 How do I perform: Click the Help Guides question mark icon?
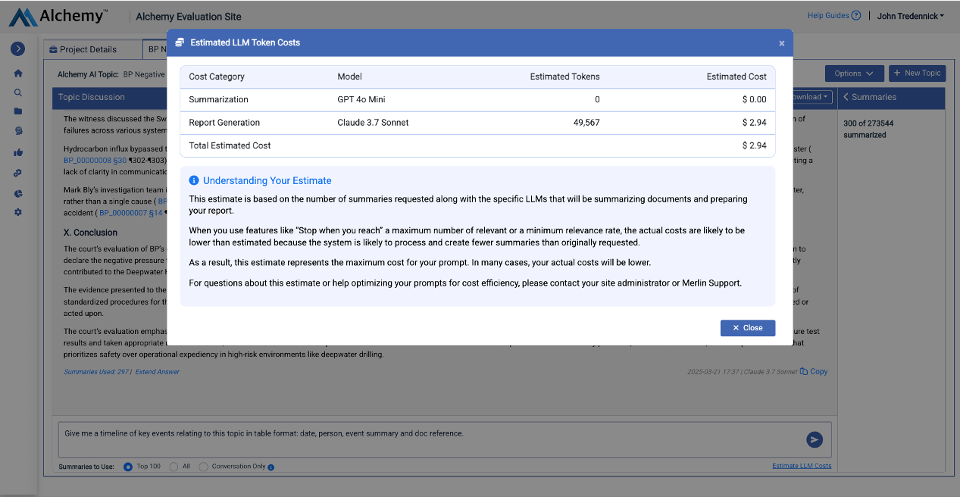click(x=856, y=16)
